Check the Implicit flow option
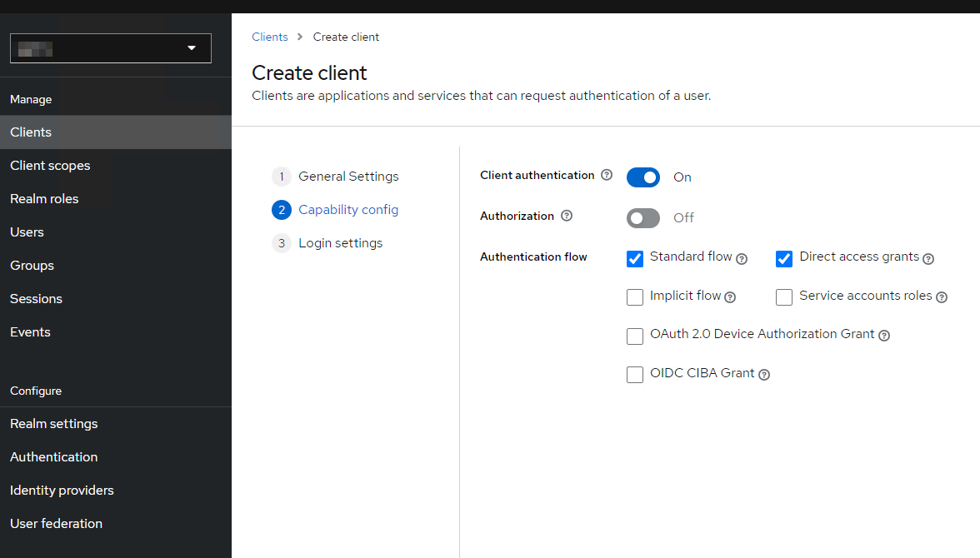The height and width of the screenshot is (558, 980). (x=635, y=297)
